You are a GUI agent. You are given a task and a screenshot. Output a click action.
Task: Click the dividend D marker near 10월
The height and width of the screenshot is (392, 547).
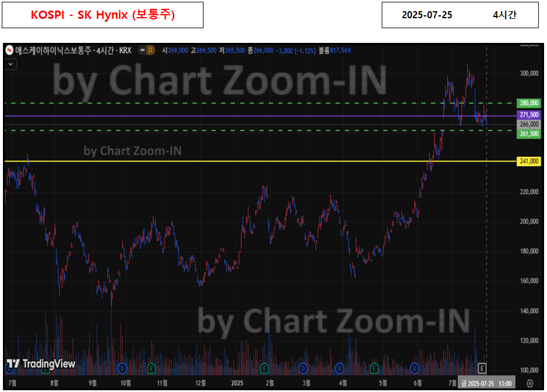pos(122,368)
